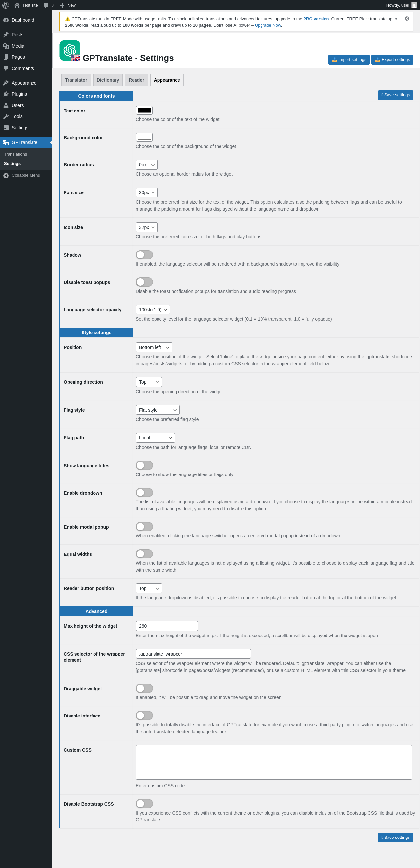The width and height of the screenshot is (420, 868).
Task: Enable the Shadow toggle
Action: point(144,255)
